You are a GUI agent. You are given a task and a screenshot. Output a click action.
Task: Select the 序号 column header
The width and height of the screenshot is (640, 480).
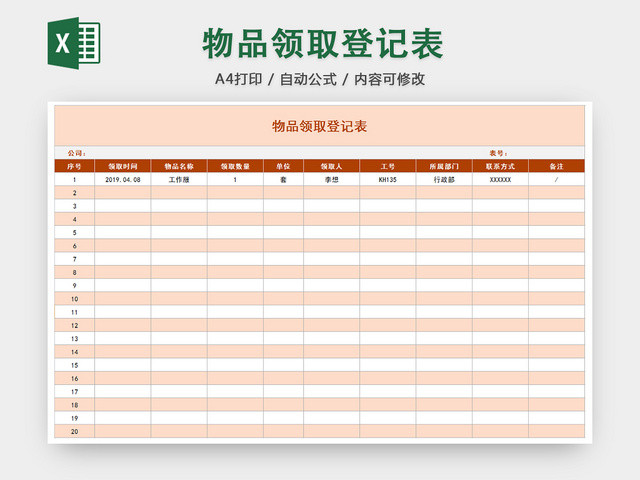tap(74, 166)
